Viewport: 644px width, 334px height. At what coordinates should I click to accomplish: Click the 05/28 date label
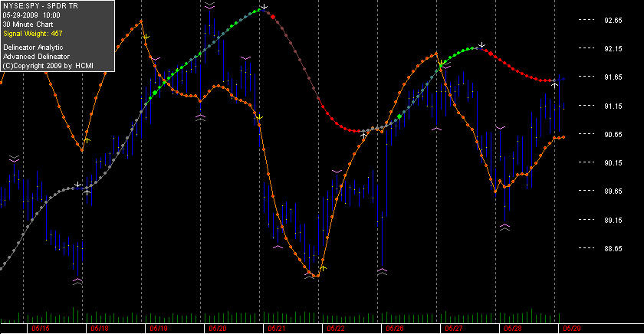point(513,329)
